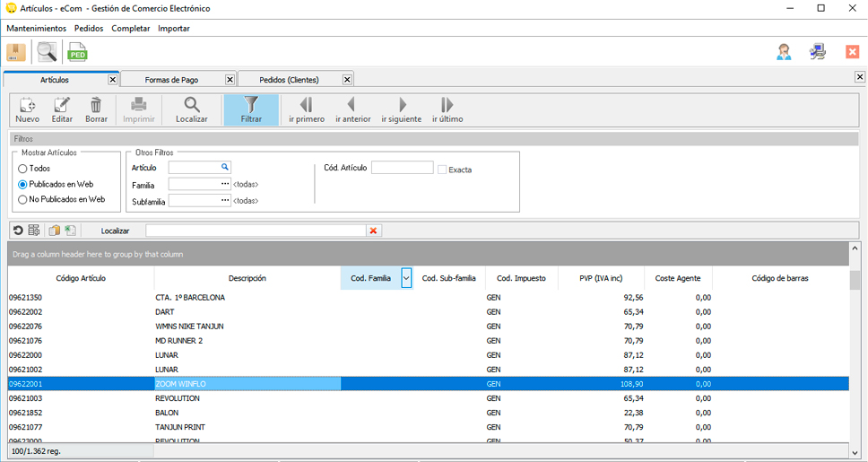
Task: Sort by Código Artículo column header
Action: coord(81,279)
